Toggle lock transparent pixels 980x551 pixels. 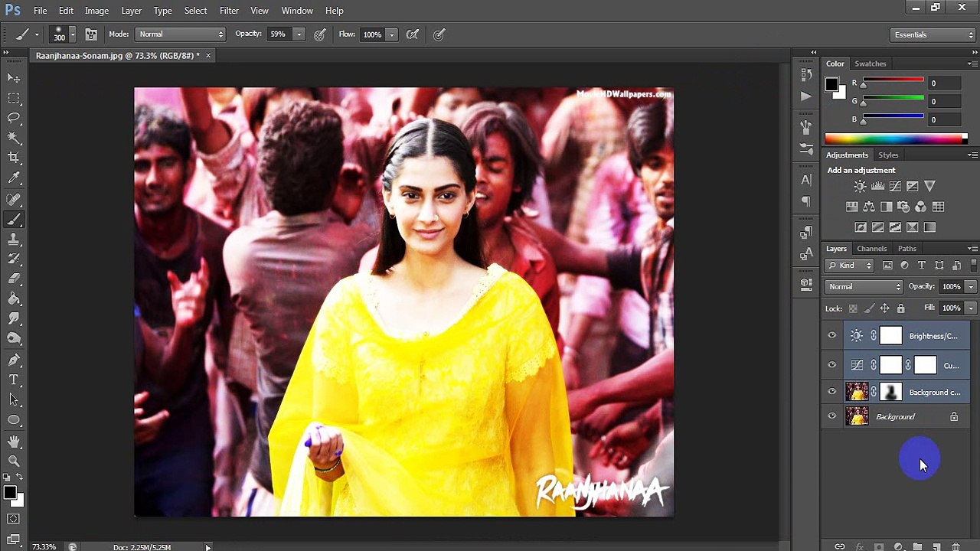(853, 308)
